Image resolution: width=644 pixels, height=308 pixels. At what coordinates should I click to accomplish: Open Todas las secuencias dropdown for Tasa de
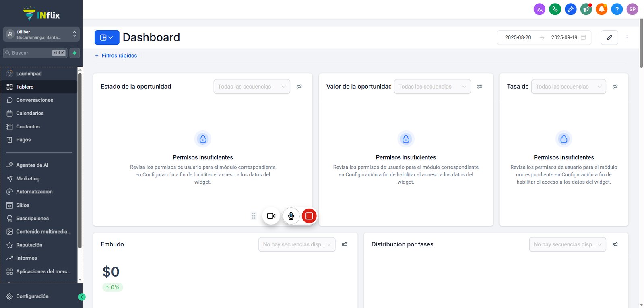pyautogui.click(x=568, y=87)
